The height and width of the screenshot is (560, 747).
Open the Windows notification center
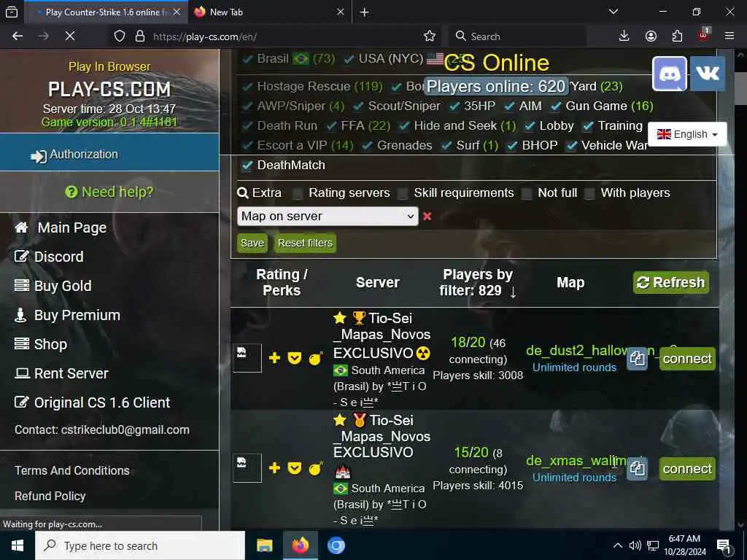pyautogui.click(x=724, y=545)
